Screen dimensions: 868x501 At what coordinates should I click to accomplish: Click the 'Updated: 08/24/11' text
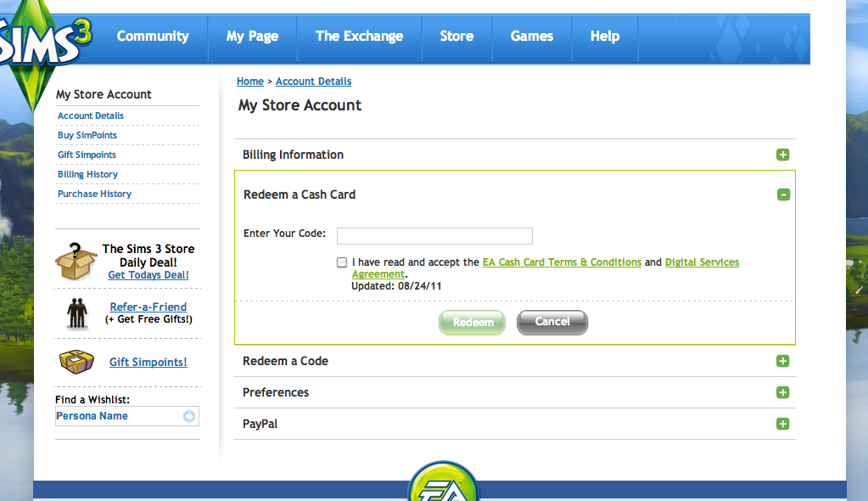point(396,286)
